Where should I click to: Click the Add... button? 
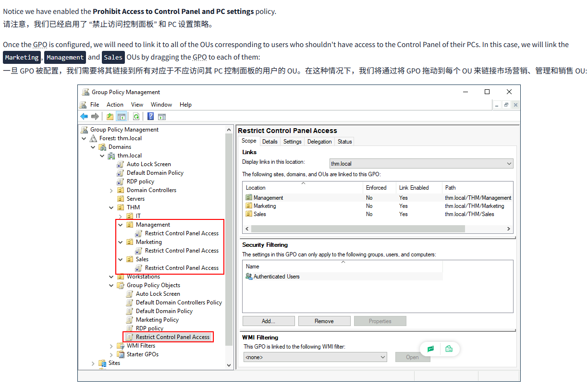(x=269, y=321)
